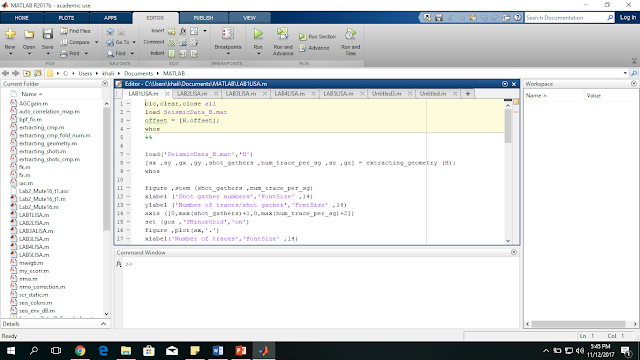Screen dimensions: 640x360
Task: Click the search icon at the address bar end
Action: pyautogui.click(x=634, y=73)
